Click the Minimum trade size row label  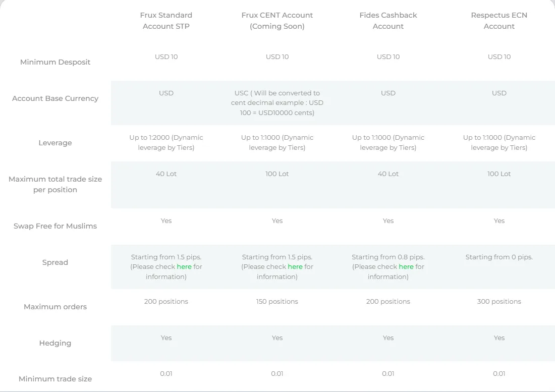click(55, 379)
